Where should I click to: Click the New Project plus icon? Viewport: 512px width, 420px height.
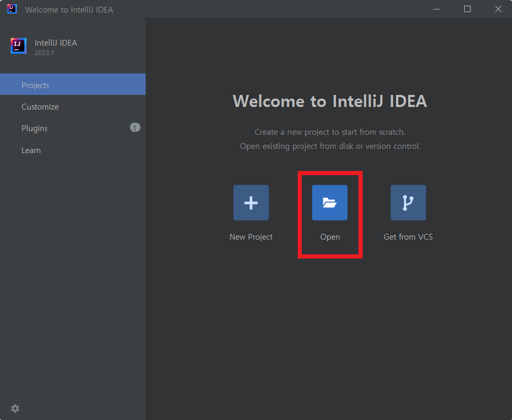pos(251,202)
